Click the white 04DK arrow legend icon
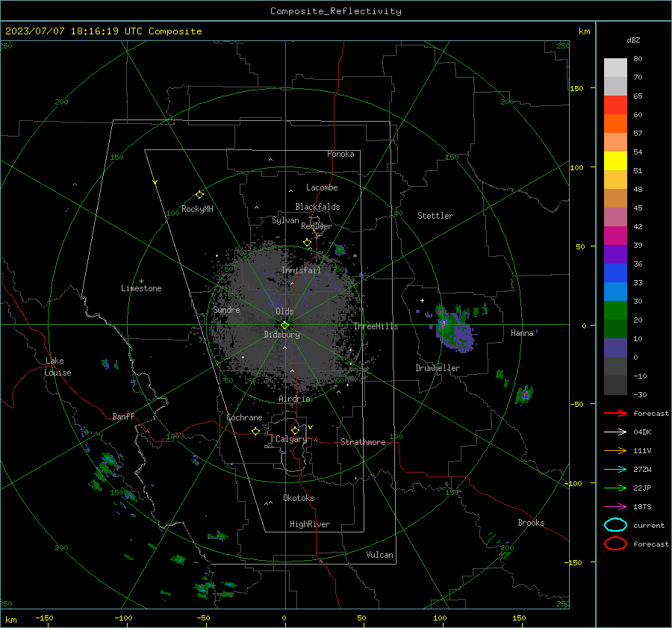Screen dimensions: 672x628 click(x=615, y=432)
